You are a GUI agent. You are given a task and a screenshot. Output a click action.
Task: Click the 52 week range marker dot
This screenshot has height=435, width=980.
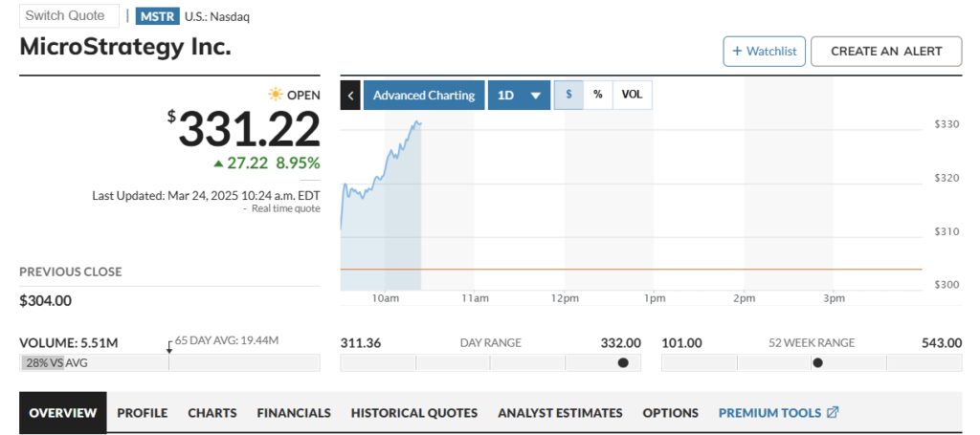tap(817, 363)
